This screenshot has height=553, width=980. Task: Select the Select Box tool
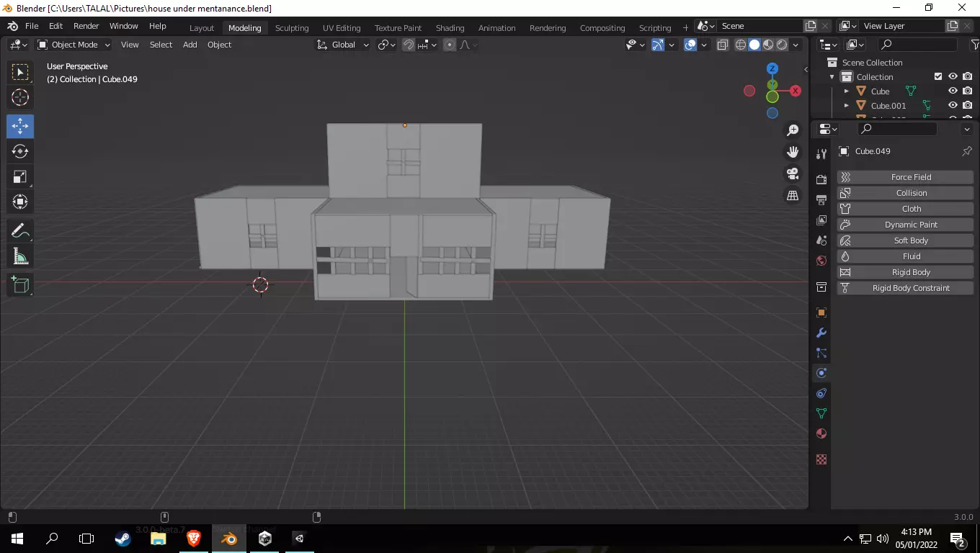20,72
